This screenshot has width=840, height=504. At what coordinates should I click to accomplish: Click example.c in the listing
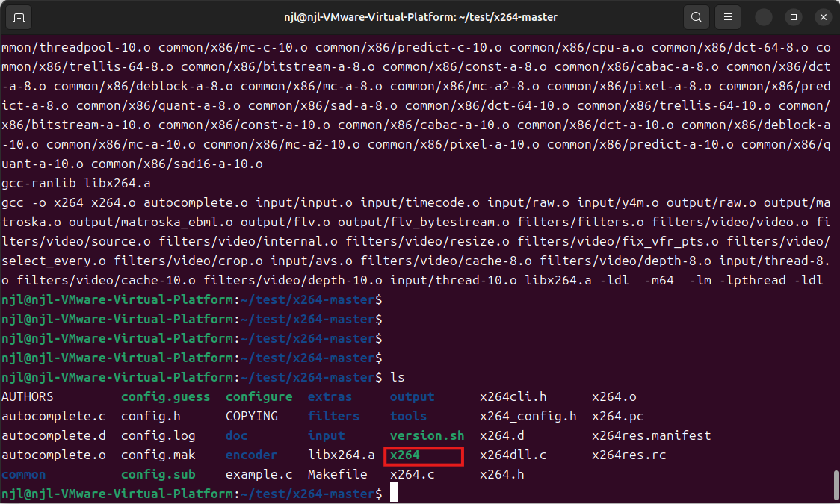(x=259, y=475)
